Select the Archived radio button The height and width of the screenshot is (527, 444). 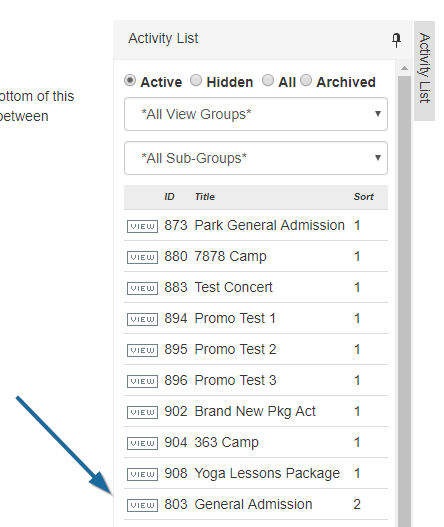click(306, 81)
